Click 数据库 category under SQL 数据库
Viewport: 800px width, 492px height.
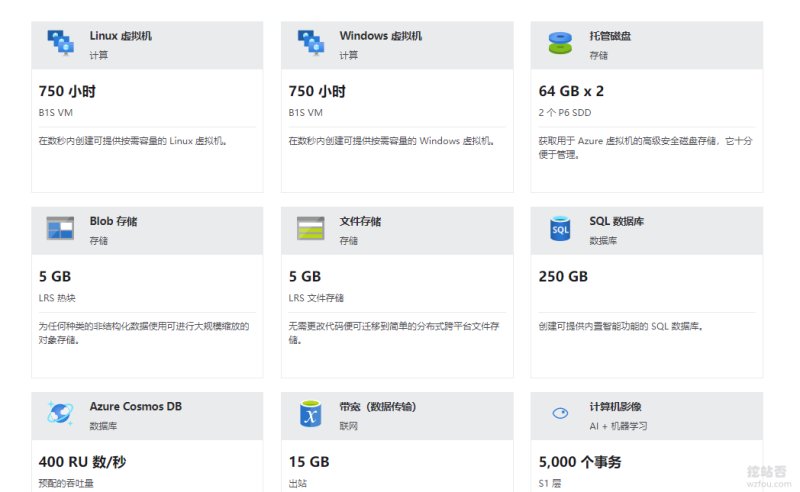pos(603,240)
